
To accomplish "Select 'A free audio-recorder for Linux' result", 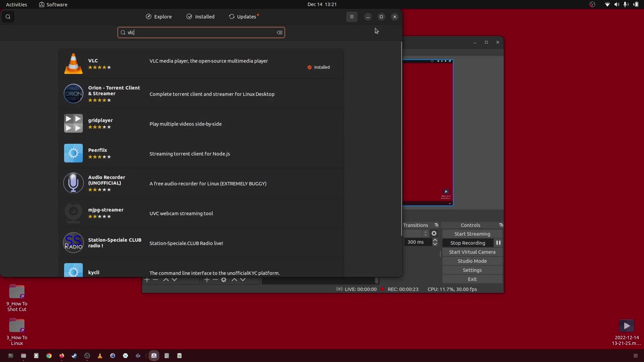I will (x=208, y=184).
